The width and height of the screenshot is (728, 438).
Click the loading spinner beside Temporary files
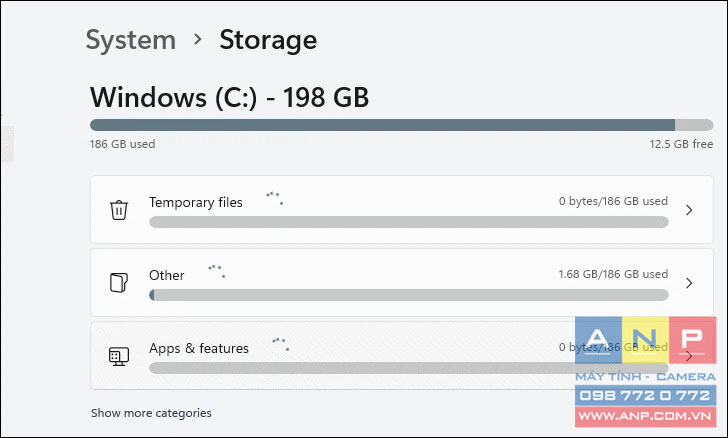[x=274, y=198]
